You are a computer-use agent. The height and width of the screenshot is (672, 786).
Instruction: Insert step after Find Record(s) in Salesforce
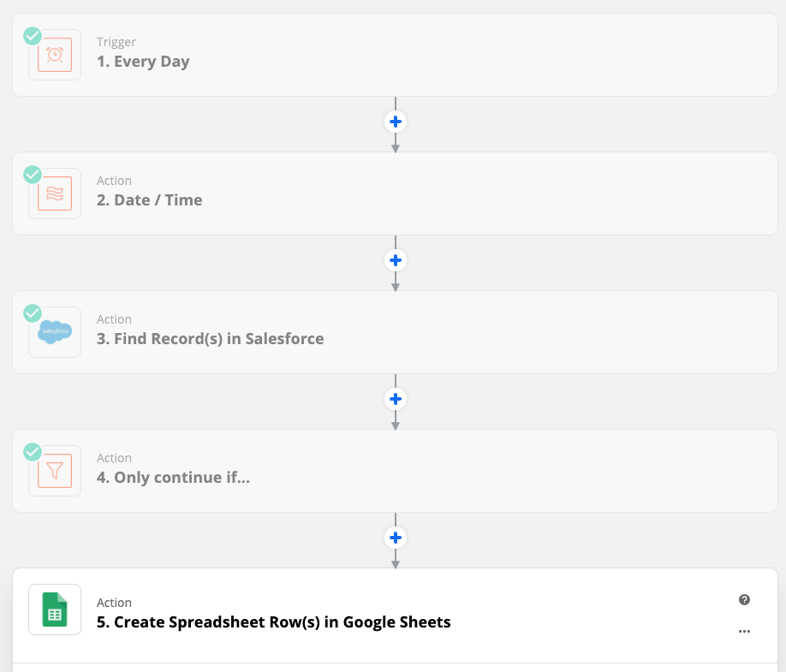coord(396,400)
